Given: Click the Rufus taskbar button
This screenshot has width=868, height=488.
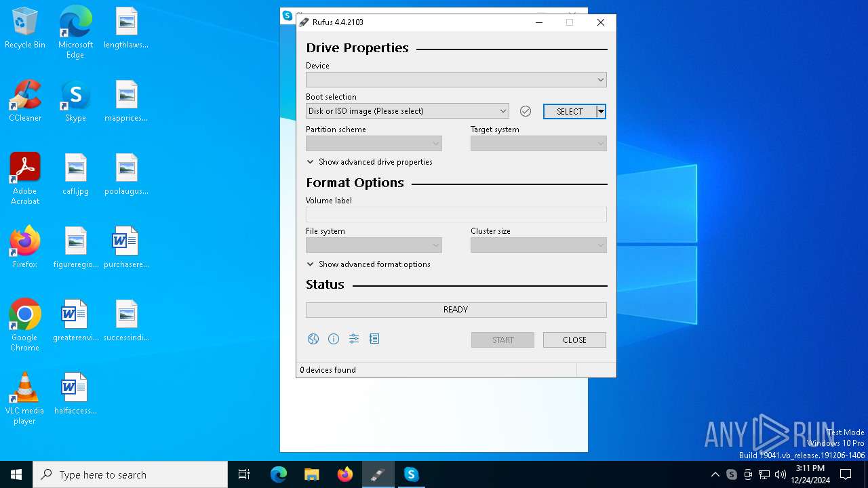Looking at the screenshot, I should tap(378, 474).
